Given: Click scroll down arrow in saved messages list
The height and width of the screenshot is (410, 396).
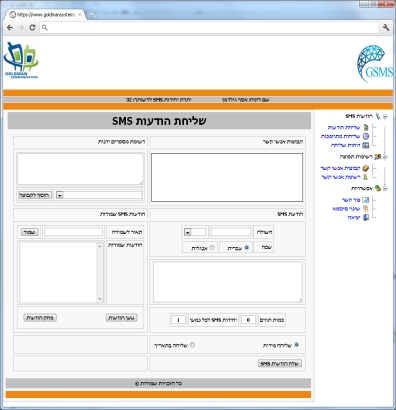Looking at the screenshot, I should [x=100, y=299].
